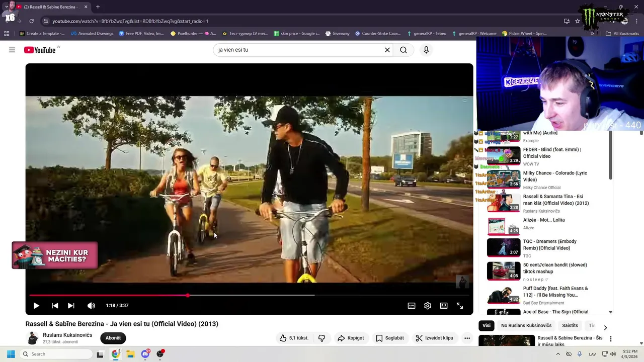The width and height of the screenshot is (644, 362).
Task: Open video settings gear
Action: coord(428,306)
